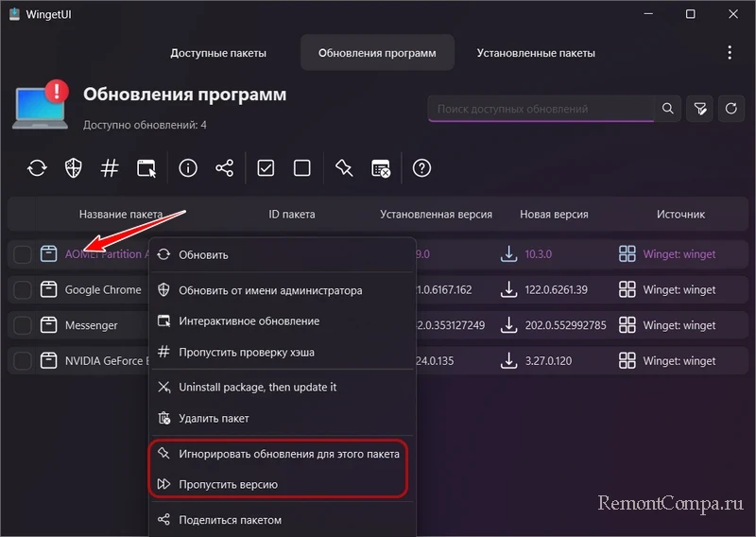Click the help question mark icon

click(421, 168)
